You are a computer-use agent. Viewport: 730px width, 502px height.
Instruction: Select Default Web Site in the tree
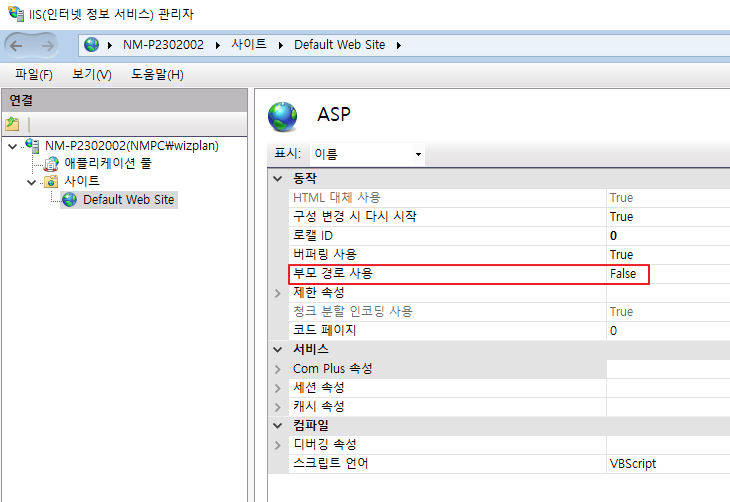point(128,200)
